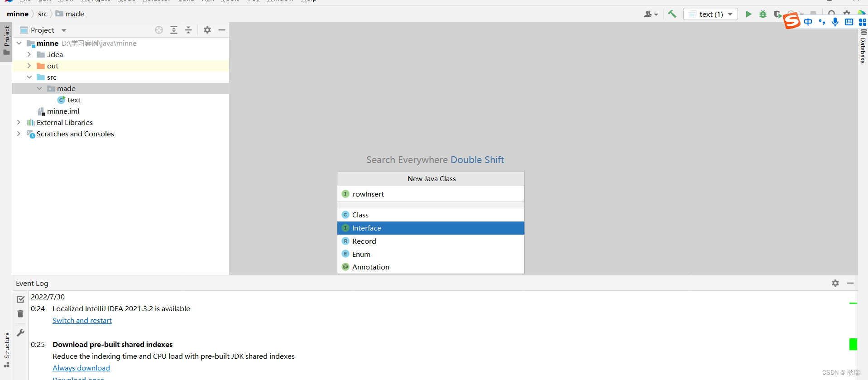Open the Sogou toolbox grid icon
This screenshot has width=868, height=380.
pyautogui.click(x=863, y=22)
